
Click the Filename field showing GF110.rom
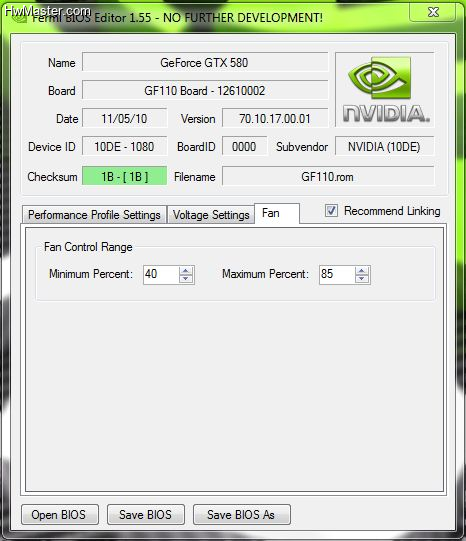pyautogui.click(x=328, y=176)
